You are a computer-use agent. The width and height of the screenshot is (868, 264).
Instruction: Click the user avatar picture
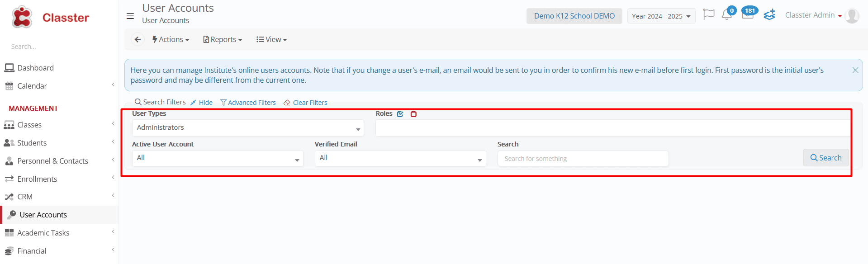point(853,16)
